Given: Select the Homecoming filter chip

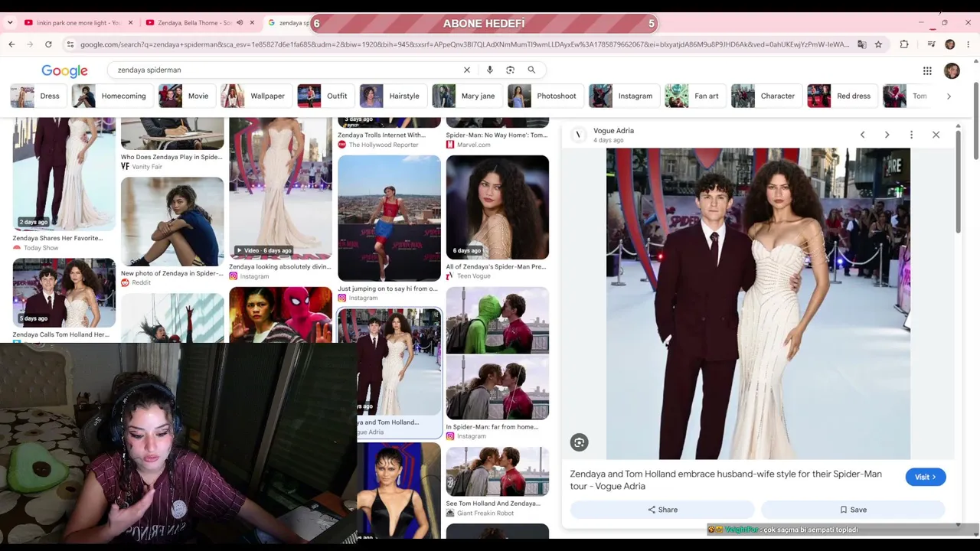Looking at the screenshot, I should click(x=111, y=96).
